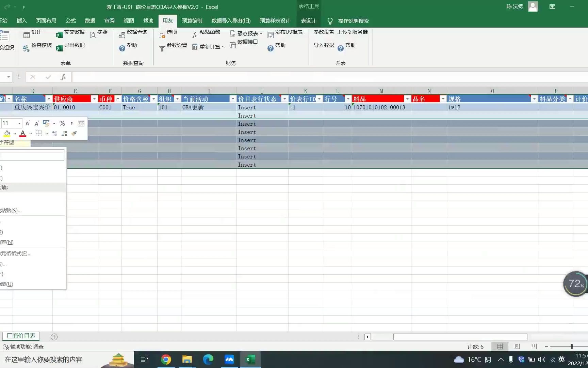
Task: Switch to the 预算编制 ribbon tab
Action: click(192, 21)
